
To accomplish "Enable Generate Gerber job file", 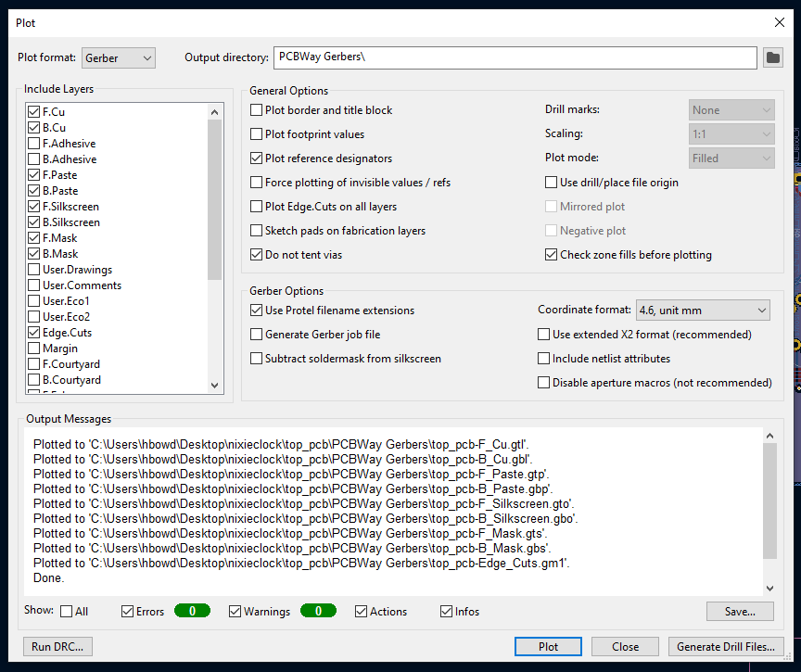I will point(257,335).
